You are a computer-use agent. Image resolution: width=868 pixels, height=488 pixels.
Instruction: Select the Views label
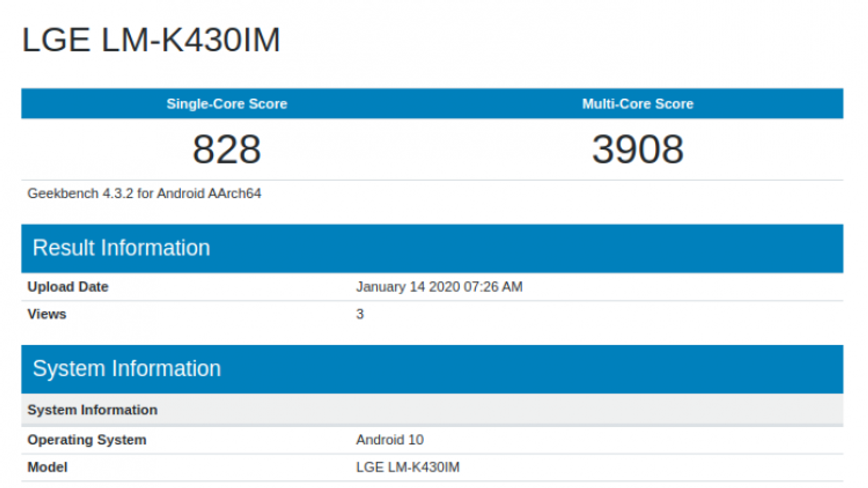(x=47, y=314)
